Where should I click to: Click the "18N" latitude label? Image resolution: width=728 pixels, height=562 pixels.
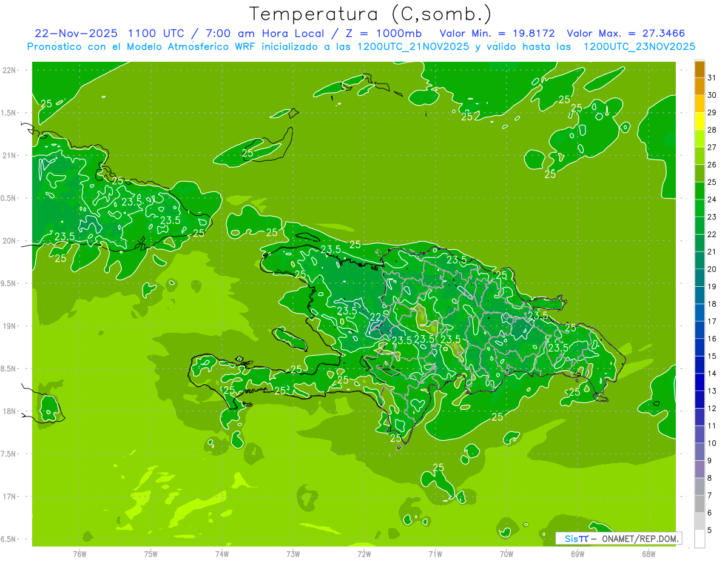(x=9, y=411)
